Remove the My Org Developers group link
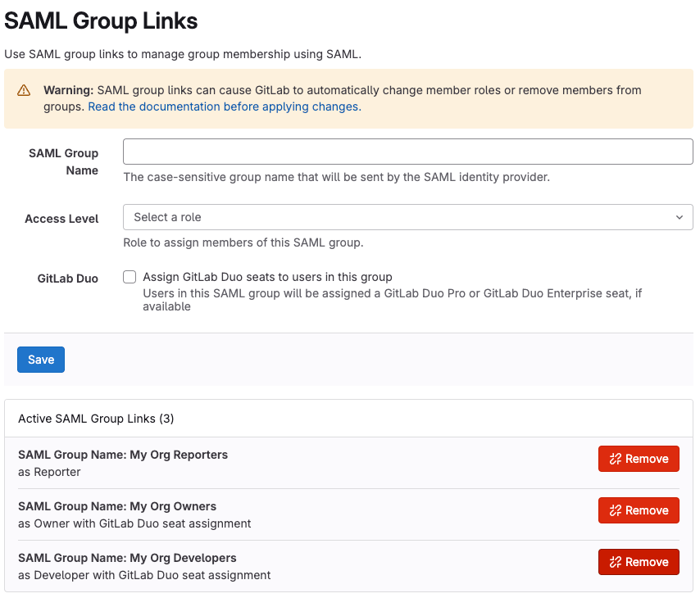This screenshot has width=700, height=598. coord(639,562)
